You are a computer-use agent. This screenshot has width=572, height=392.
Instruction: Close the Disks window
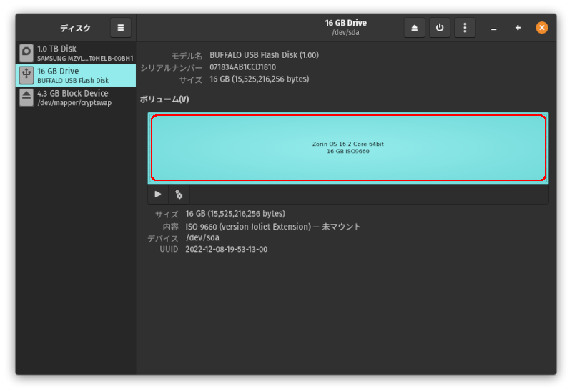(x=542, y=28)
